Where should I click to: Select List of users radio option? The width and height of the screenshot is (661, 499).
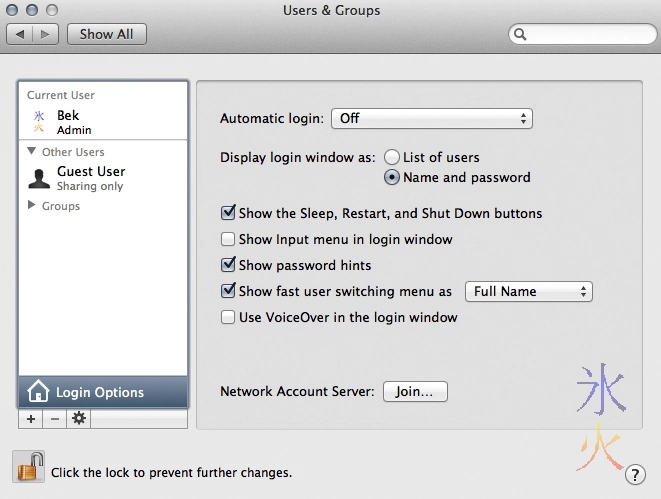(x=392, y=157)
